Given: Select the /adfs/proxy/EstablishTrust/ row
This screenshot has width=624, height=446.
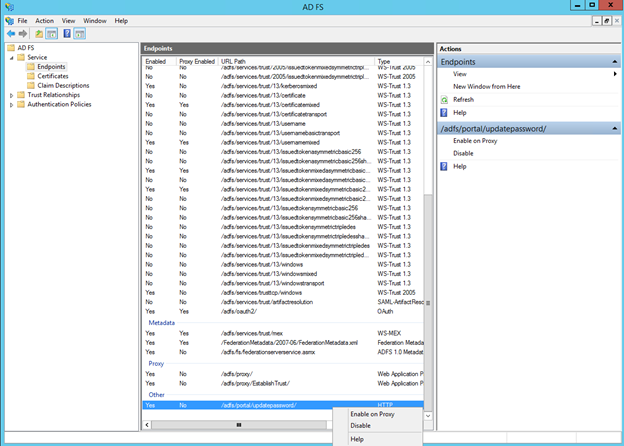Looking at the screenshot, I should tap(283, 384).
